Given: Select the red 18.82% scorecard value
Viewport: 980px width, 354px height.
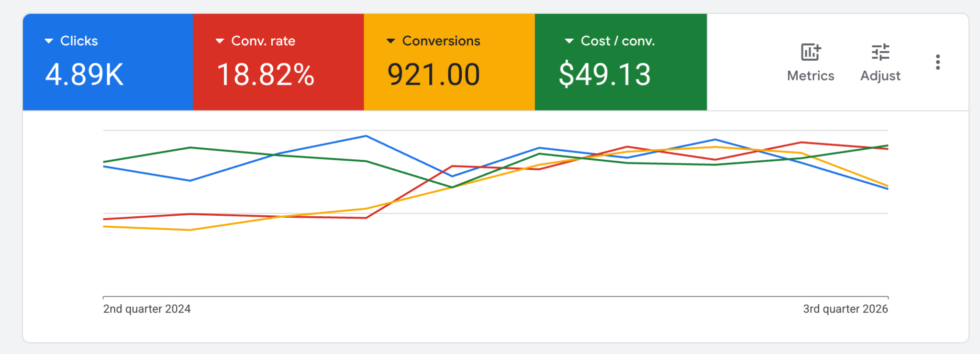Looking at the screenshot, I should [266, 75].
